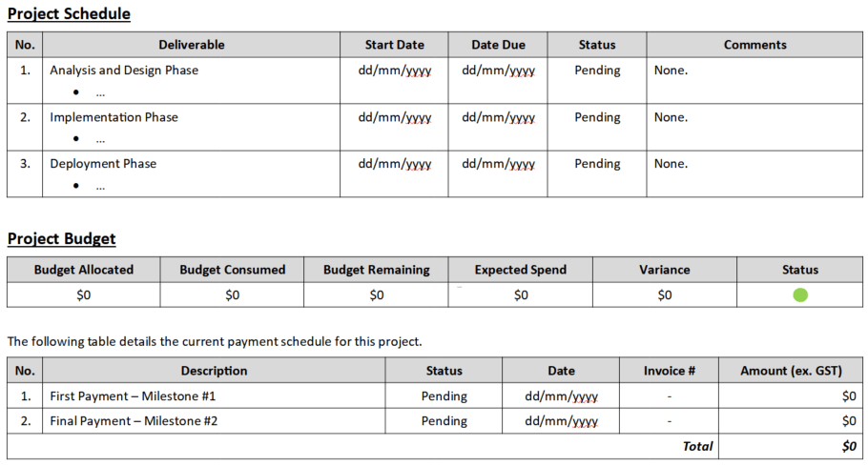Click the Expected Spend $0 value

pos(521,295)
